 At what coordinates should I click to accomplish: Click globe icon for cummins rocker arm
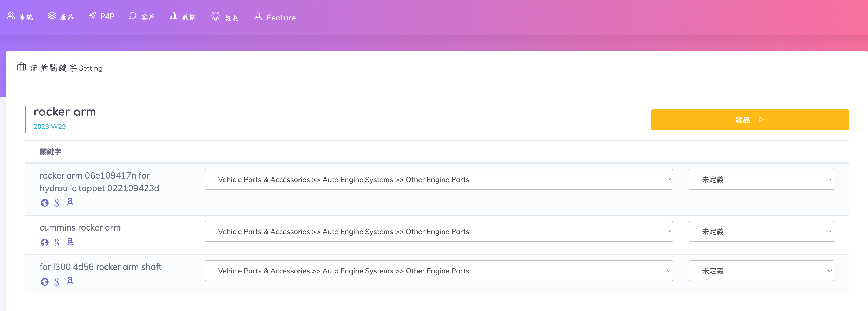pos(44,242)
